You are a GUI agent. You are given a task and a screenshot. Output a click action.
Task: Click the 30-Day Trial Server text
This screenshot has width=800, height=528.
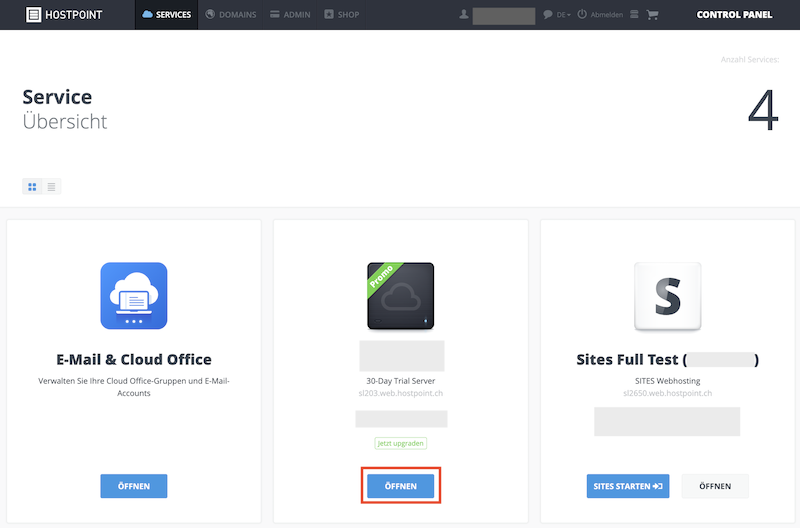click(x=401, y=381)
